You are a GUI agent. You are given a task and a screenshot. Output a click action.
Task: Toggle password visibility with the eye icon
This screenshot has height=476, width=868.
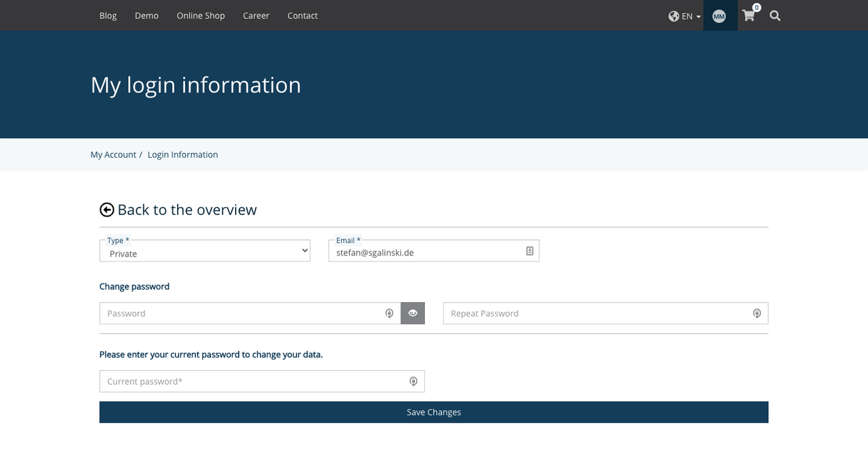click(x=413, y=313)
